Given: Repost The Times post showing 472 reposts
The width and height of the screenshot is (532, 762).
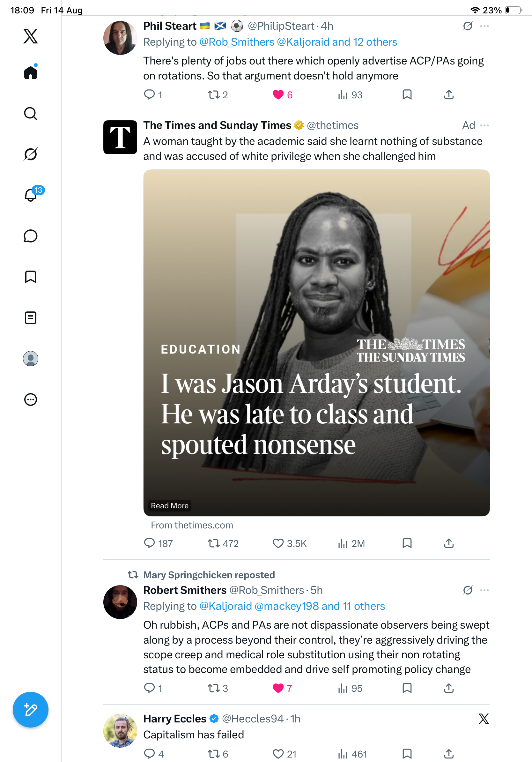Looking at the screenshot, I should tap(214, 543).
